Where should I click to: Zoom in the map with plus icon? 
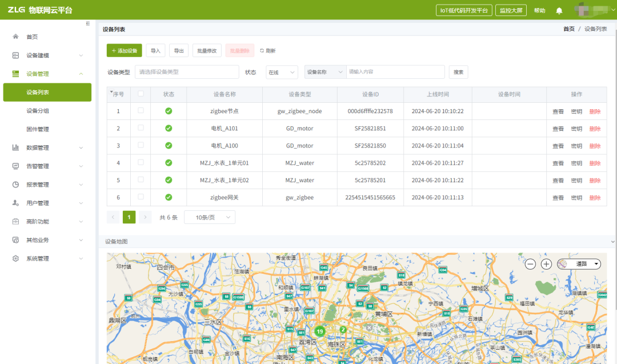[x=546, y=264]
